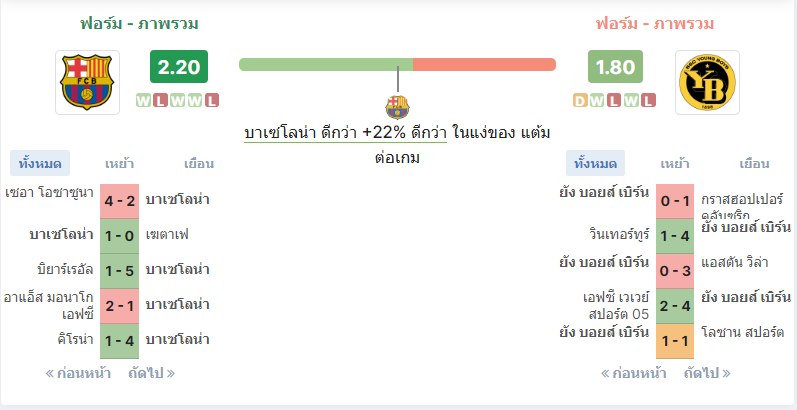Viewport: 797px width, 410px height.
Task: Select เยือน tab for Young Boys
Action: coord(754,164)
